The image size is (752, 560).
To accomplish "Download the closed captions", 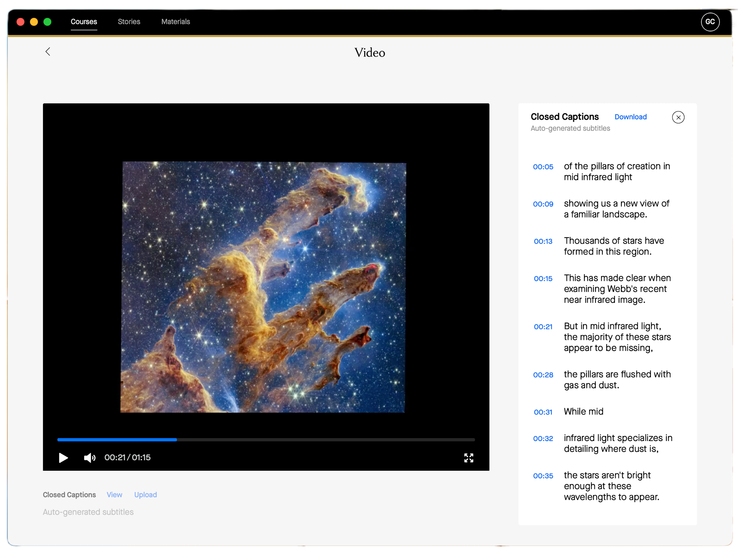I will coord(630,117).
